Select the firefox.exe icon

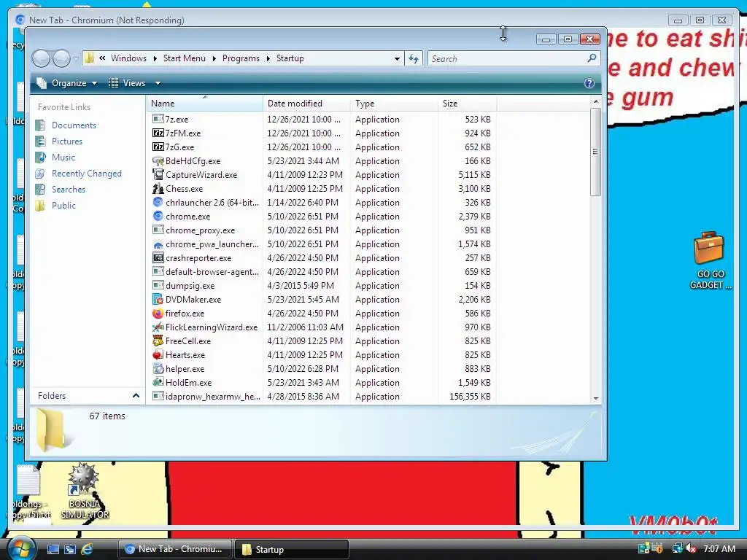[x=158, y=313]
